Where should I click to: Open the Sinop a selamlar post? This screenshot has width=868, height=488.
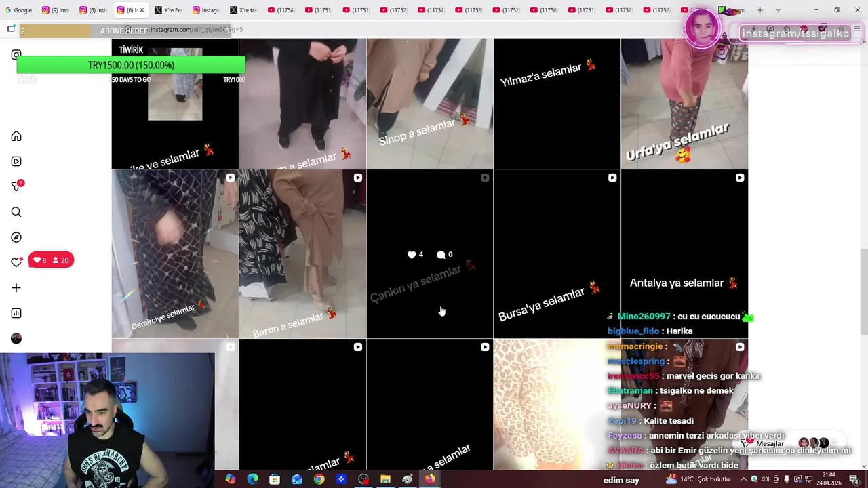tap(430, 103)
